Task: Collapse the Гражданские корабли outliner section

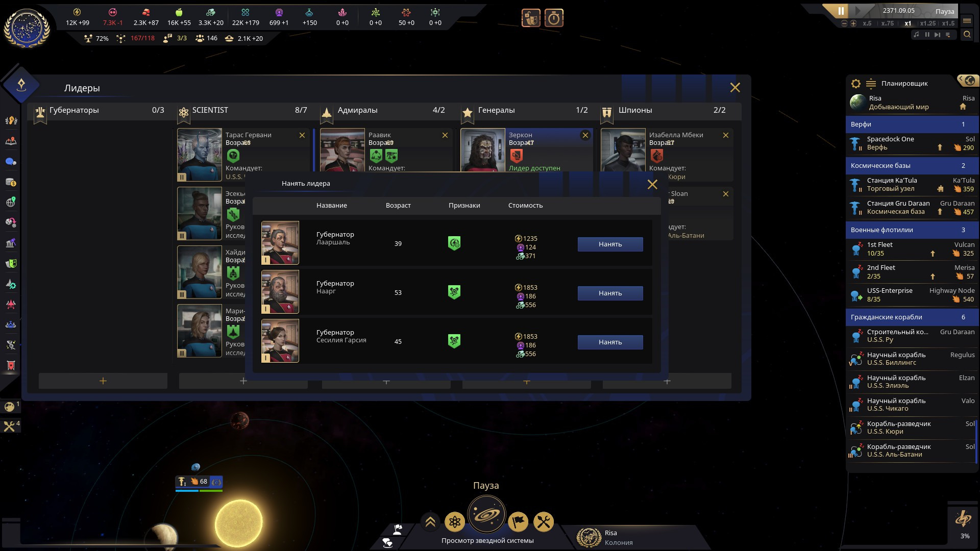Action: coord(912,317)
